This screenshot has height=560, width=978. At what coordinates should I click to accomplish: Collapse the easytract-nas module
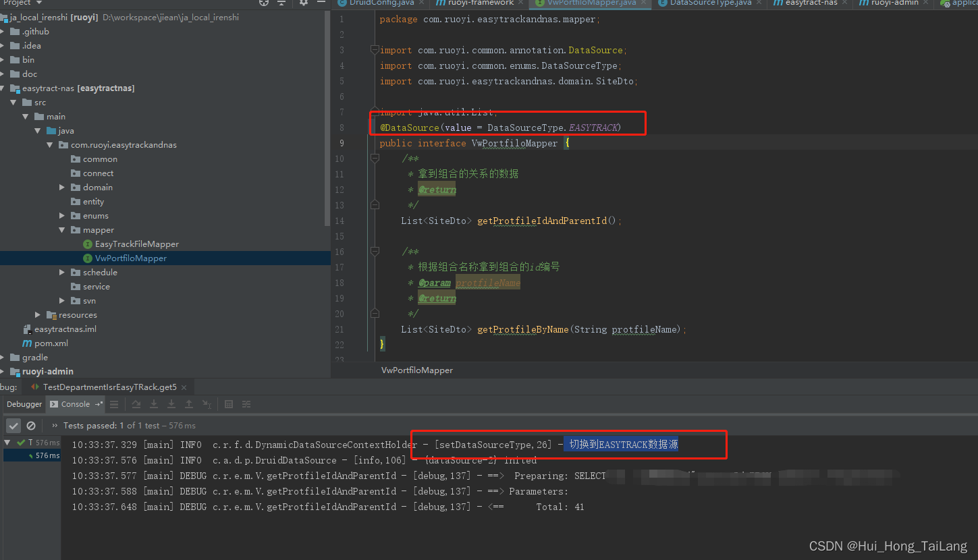click(x=2, y=88)
